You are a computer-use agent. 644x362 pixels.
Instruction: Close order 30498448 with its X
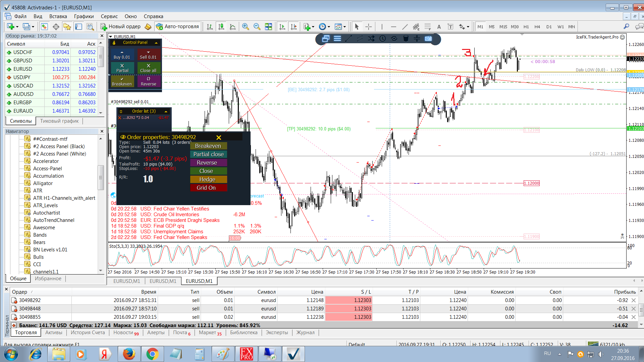pos(634,309)
